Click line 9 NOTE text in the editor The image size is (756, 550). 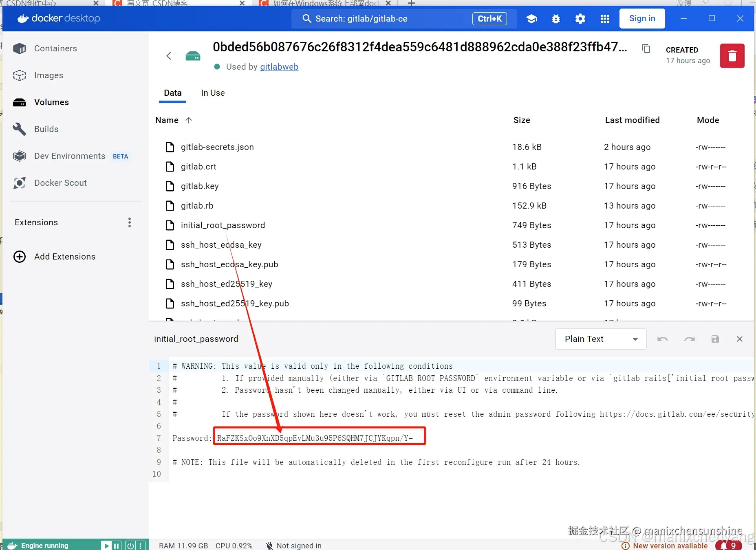coord(376,462)
